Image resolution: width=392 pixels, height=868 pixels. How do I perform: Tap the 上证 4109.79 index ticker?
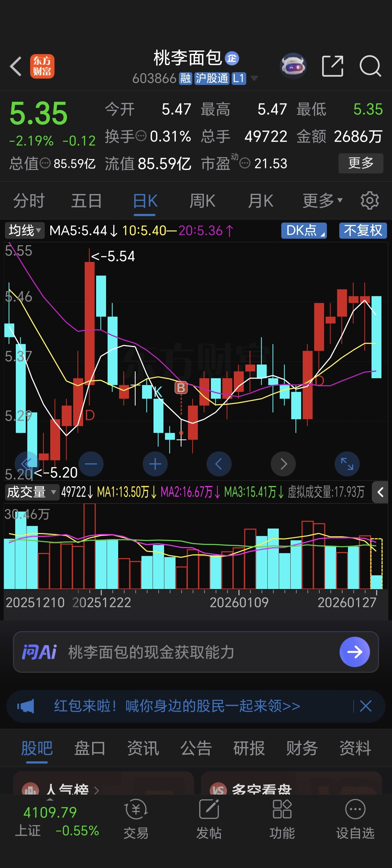(x=57, y=821)
